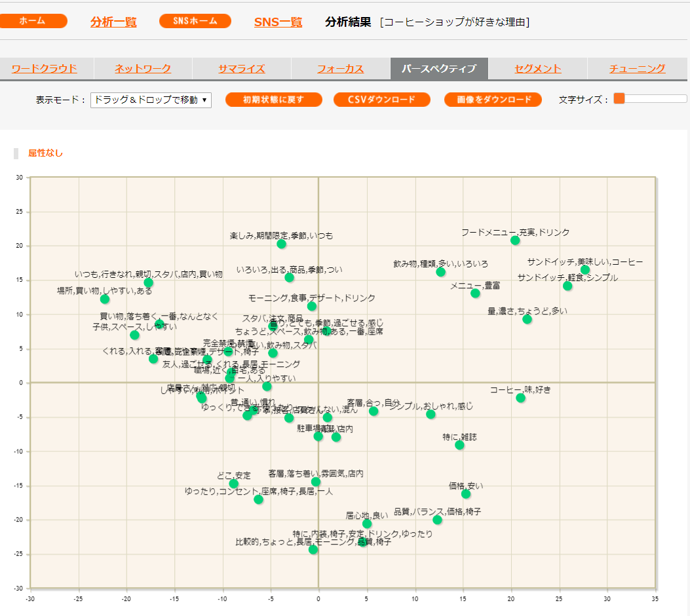The height and width of the screenshot is (616, 690).
Task: Click the 文字サイズ slider handle
Action: tap(619, 99)
